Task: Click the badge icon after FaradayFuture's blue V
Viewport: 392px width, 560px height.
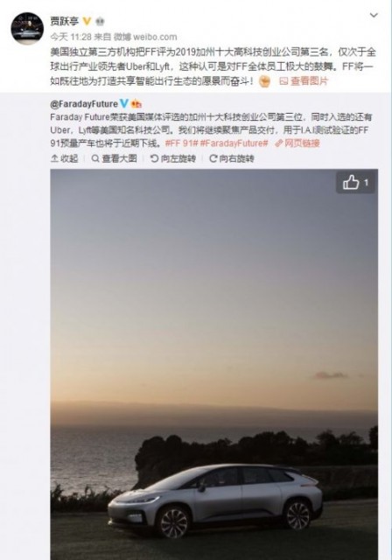Action: pyautogui.click(x=136, y=104)
